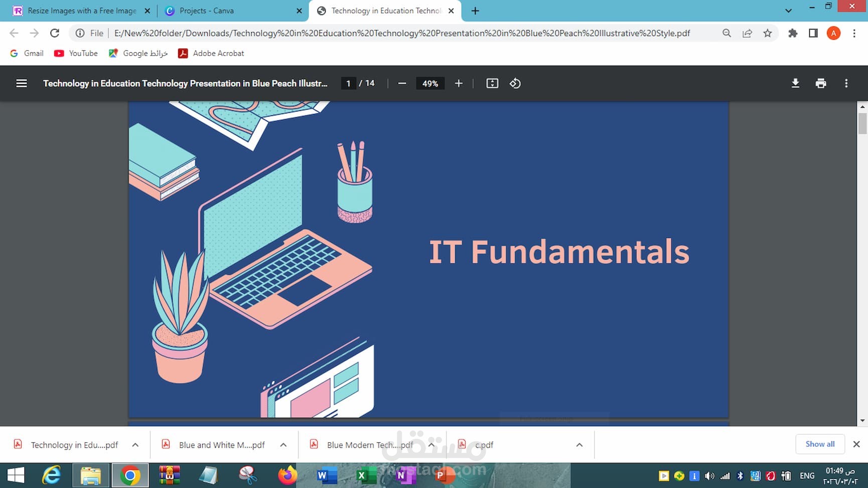
Task: Click the PDF vertical scrollbar thumb
Action: (x=862, y=123)
